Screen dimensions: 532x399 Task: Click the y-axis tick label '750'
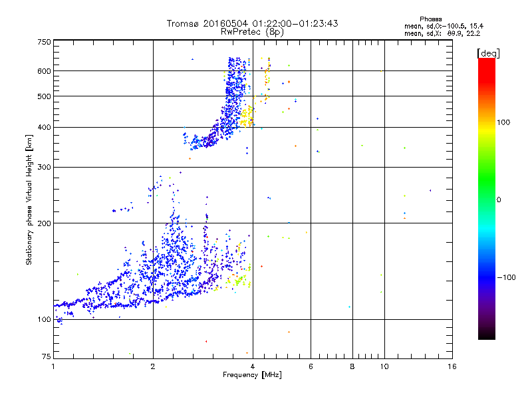(x=44, y=42)
